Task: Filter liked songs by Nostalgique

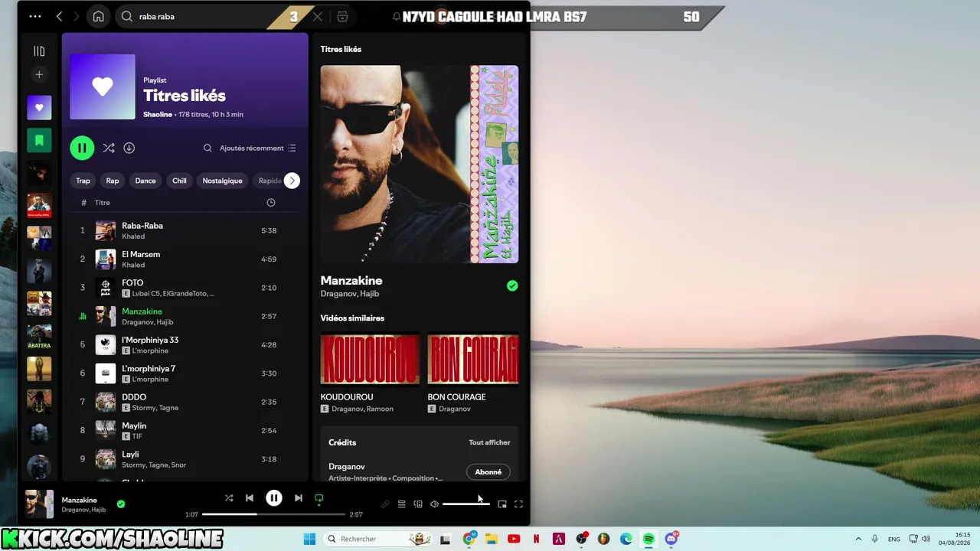Action: (222, 181)
